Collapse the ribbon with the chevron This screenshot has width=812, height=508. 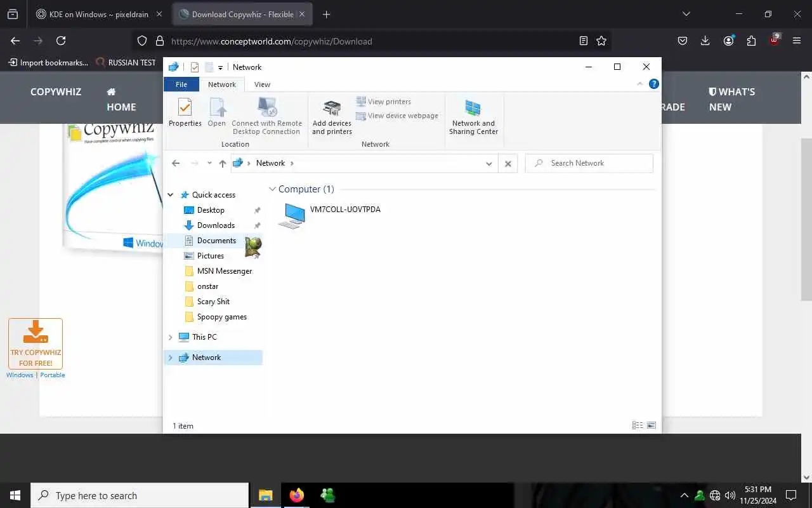639,84
